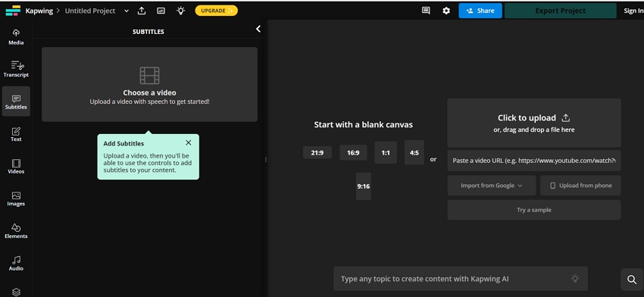
Task: Click the Try a sample button
Action: [534, 210]
